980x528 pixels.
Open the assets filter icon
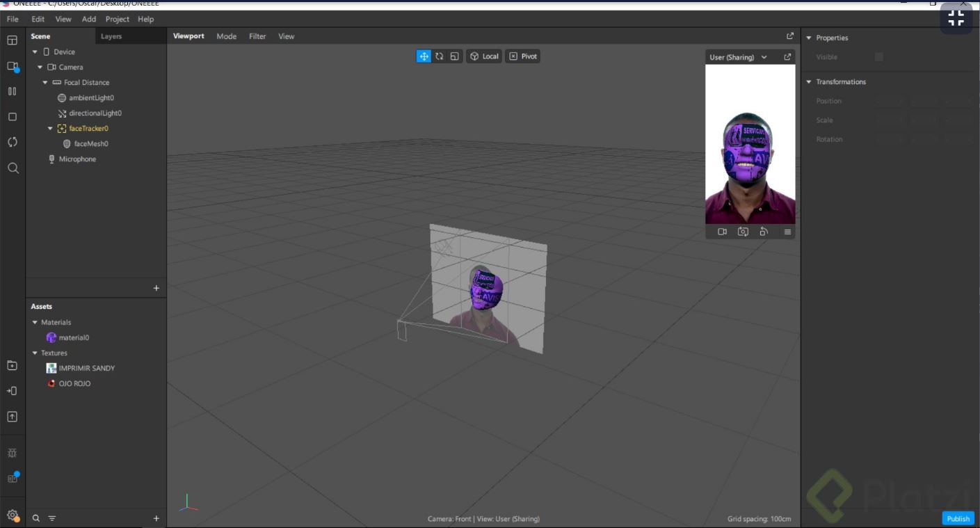(52, 518)
